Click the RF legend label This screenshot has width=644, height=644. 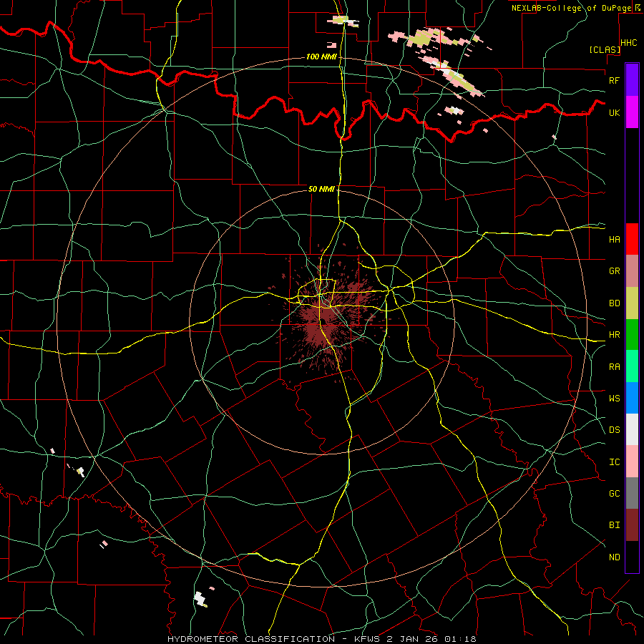pos(614,80)
